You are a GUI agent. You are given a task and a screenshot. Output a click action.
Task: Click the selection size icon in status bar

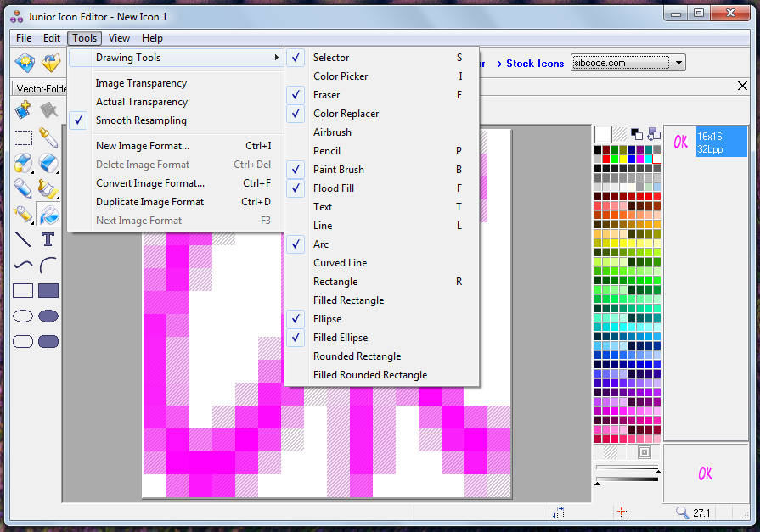pos(559,512)
